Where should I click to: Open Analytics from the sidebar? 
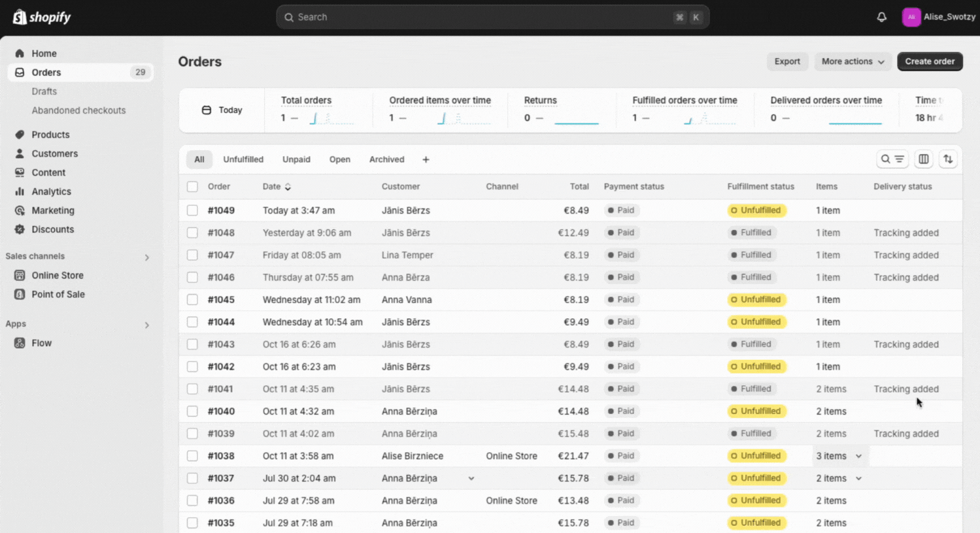51,191
